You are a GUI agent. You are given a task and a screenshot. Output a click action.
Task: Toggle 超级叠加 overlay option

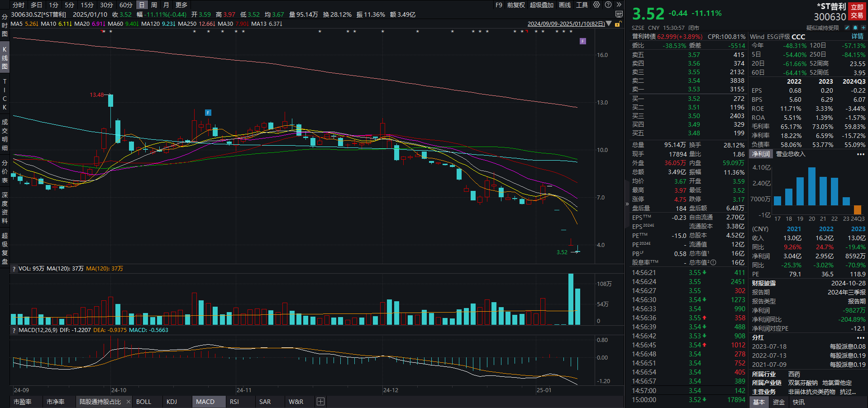pyautogui.click(x=542, y=5)
